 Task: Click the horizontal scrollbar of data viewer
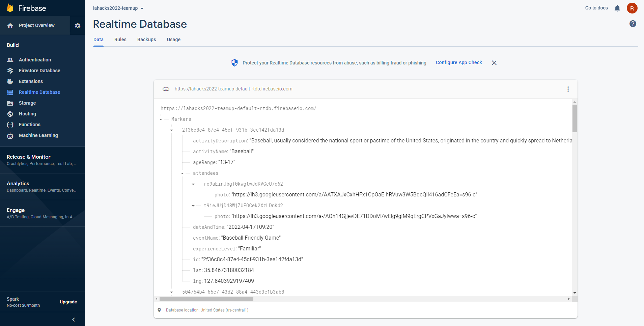[206, 299]
